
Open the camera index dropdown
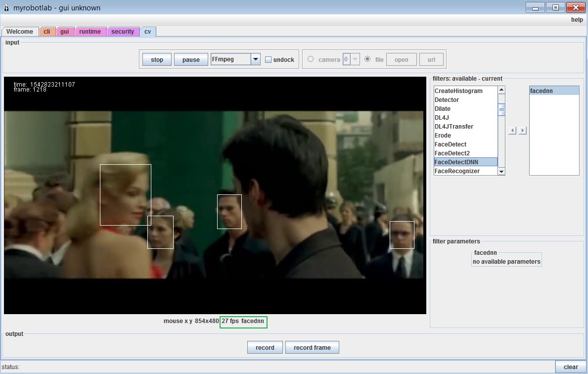355,59
